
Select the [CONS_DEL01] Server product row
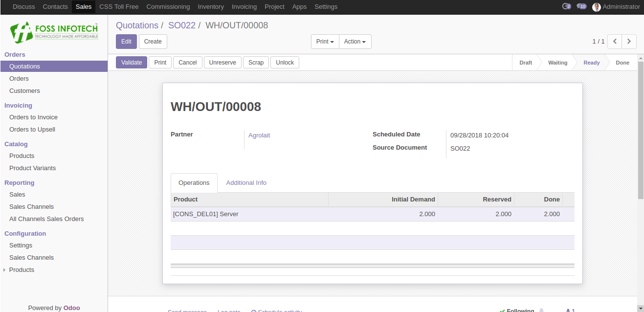[x=373, y=214]
